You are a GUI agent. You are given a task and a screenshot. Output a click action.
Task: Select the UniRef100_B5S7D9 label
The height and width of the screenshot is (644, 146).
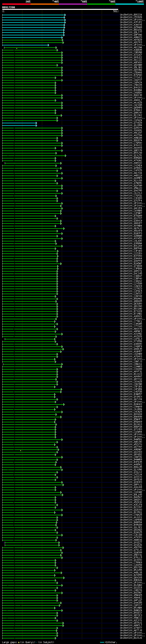[131, 567]
